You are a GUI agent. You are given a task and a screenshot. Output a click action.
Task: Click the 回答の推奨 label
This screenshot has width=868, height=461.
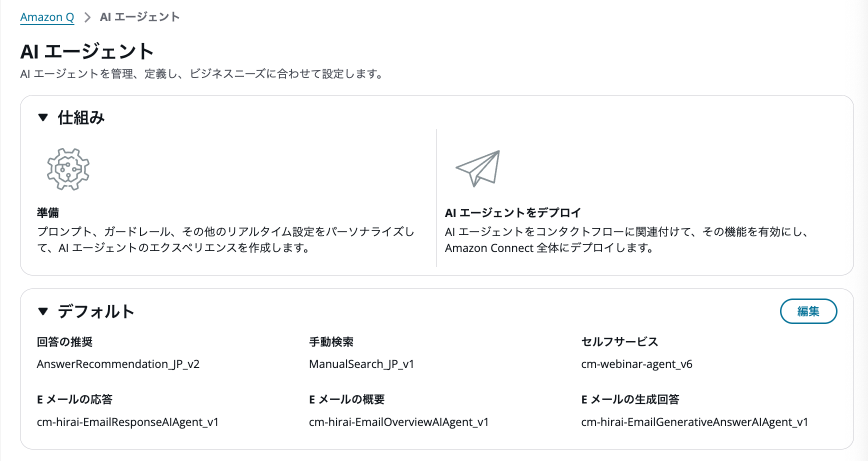[65, 342]
